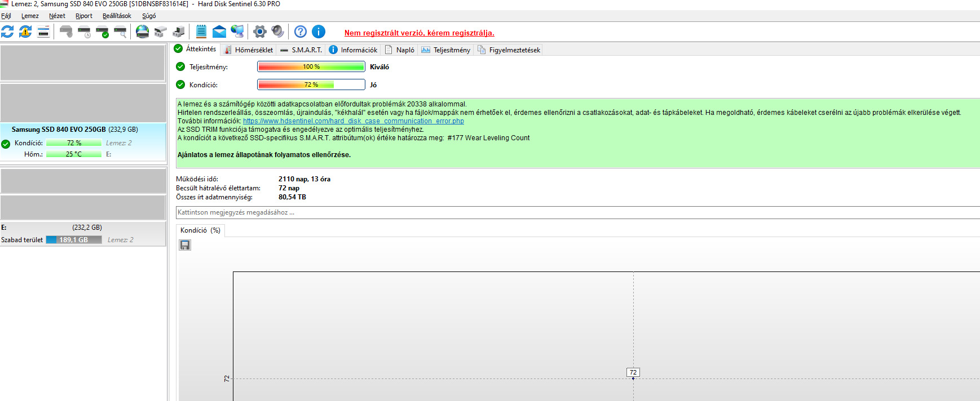Click the floppy save icon above the graph
Screen dimensions: 980x401
click(x=185, y=245)
